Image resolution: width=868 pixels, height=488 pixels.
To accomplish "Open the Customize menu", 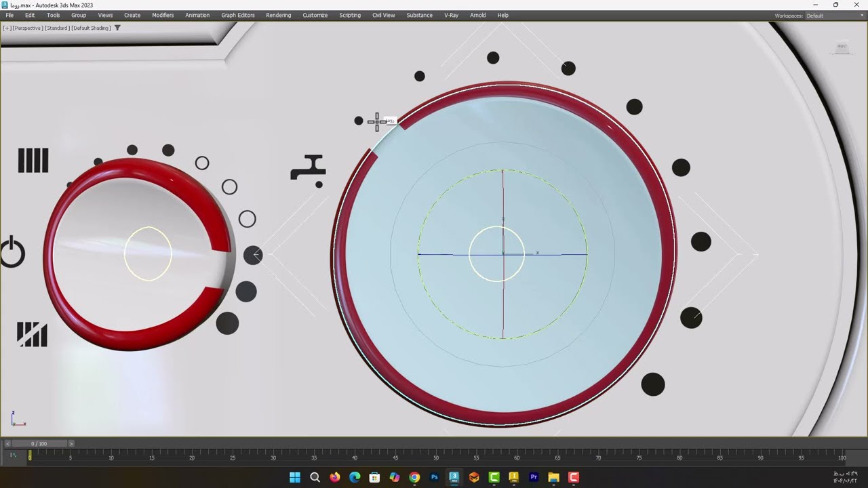I will pos(315,15).
